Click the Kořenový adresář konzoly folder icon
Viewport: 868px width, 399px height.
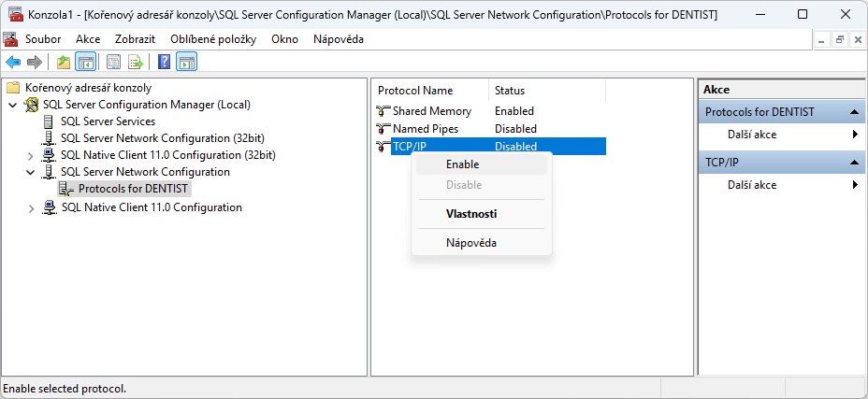(x=13, y=88)
